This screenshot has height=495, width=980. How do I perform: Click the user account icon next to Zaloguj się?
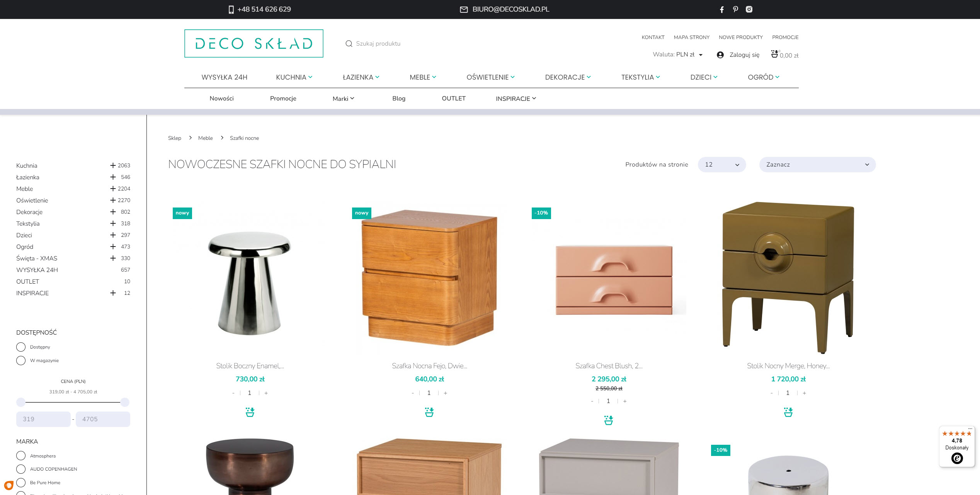(720, 55)
